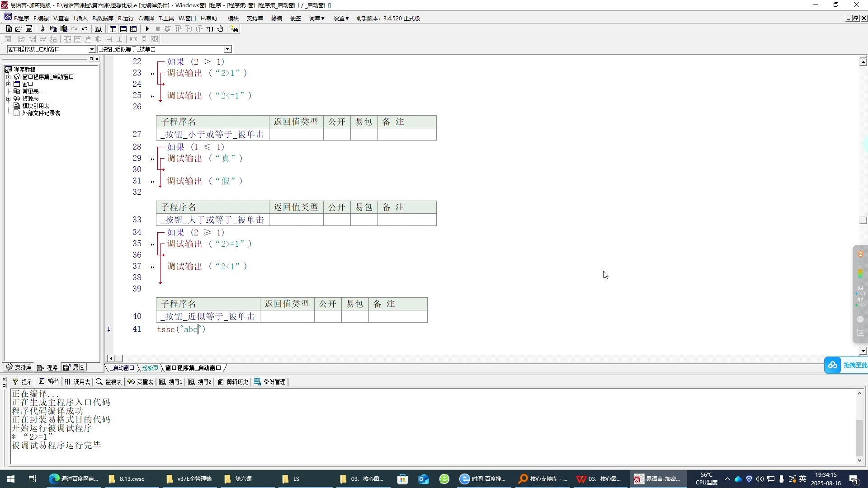Click the output panel scrollbar thumb

coord(859,438)
